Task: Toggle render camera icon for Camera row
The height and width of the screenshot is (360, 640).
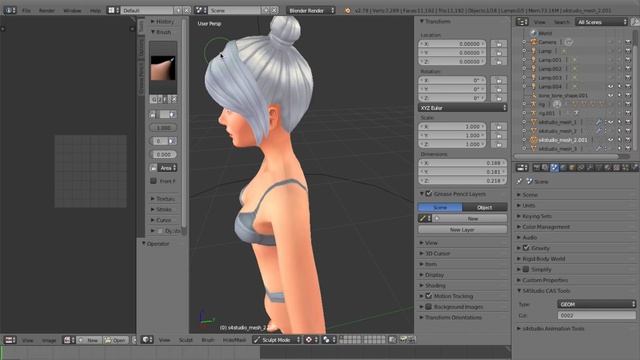Action: pyautogui.click(x=628, y=42)
